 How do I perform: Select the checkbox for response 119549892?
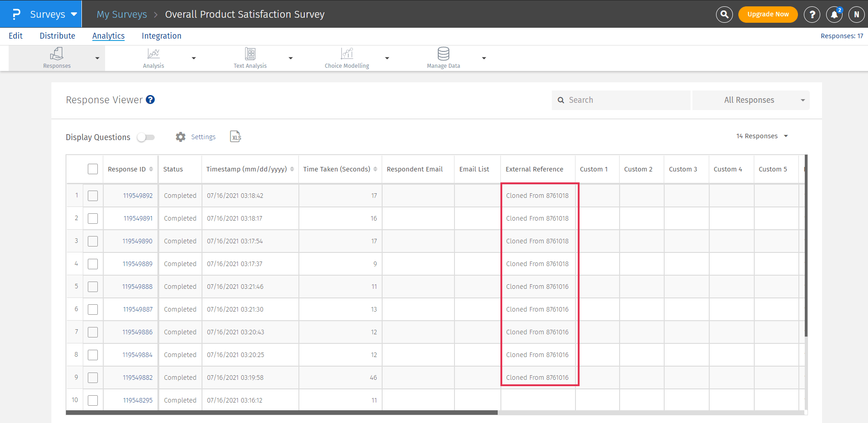(92, 196)
